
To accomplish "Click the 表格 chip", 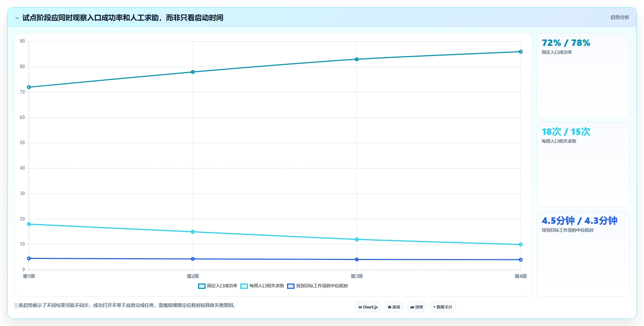I will [x=394, y=307].
